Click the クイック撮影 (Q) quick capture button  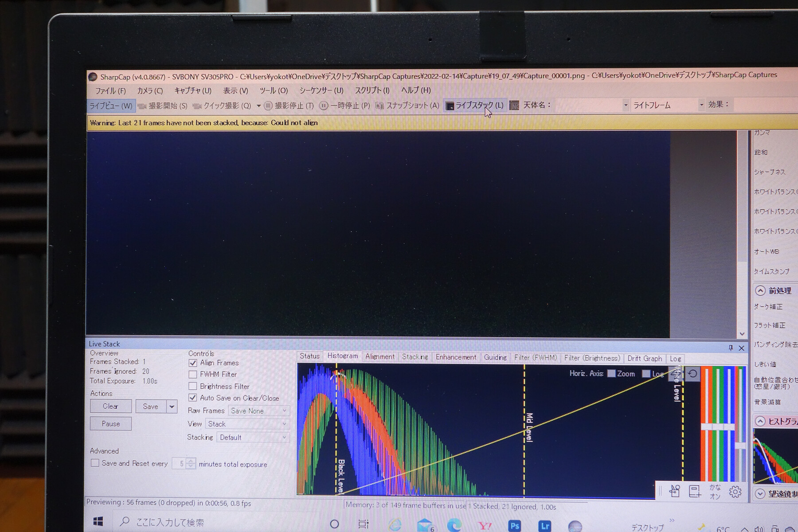click(x=222, y=106)
